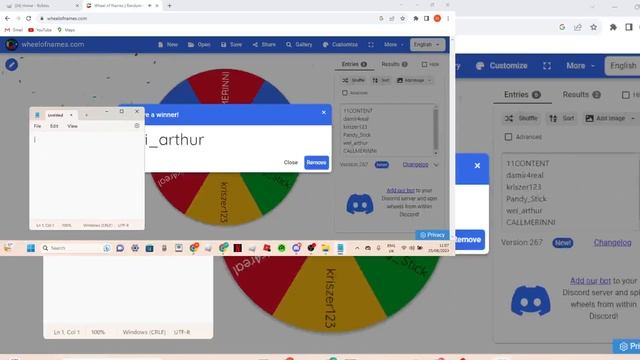Screen dimensions: 640x360
Task: Open the YouTube bookmark
Action: point(40,30)
